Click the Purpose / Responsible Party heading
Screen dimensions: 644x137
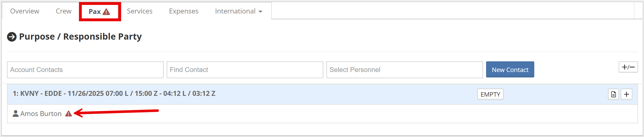click(80, 37)
